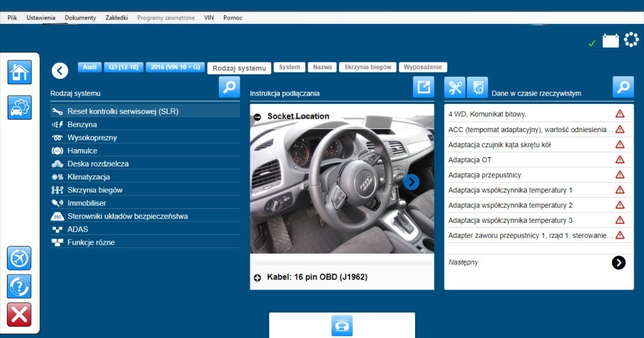Go back with the round arrow button

[x=60, y=70]
